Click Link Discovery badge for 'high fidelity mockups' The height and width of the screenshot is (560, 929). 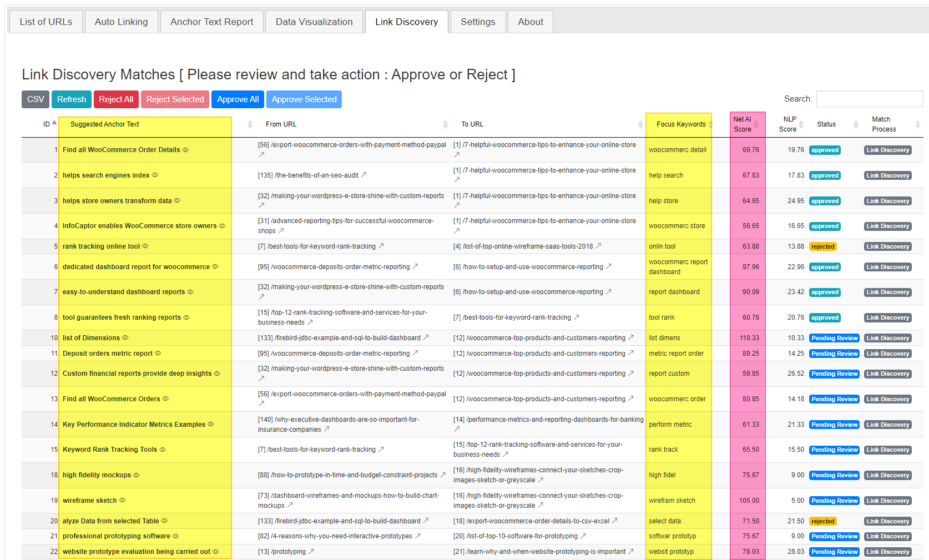tap(888, 475)
